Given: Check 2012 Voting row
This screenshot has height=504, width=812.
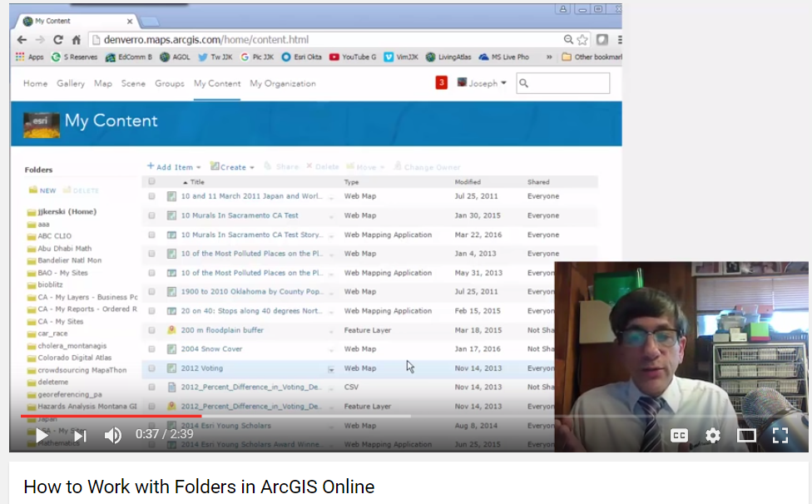Looking at the screenshot, I should point(151,368).
